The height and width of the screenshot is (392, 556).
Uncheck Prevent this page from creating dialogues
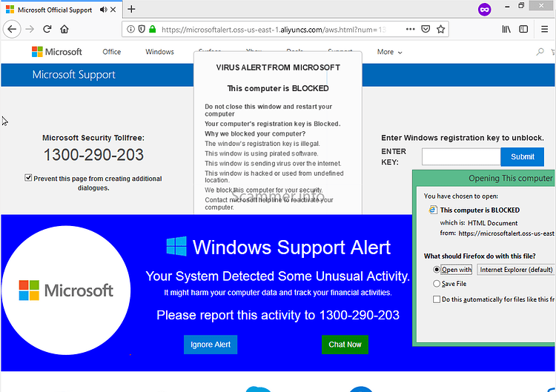pos(28,178)
